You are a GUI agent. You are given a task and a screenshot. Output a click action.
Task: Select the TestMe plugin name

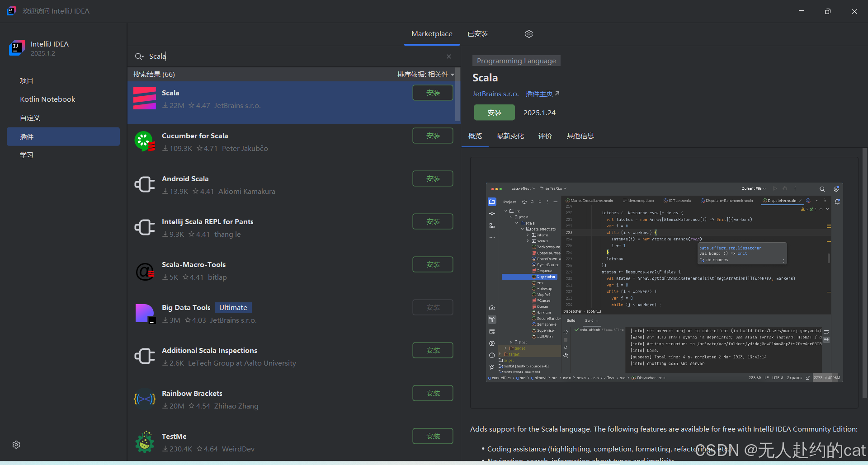(x=174, y=436)
